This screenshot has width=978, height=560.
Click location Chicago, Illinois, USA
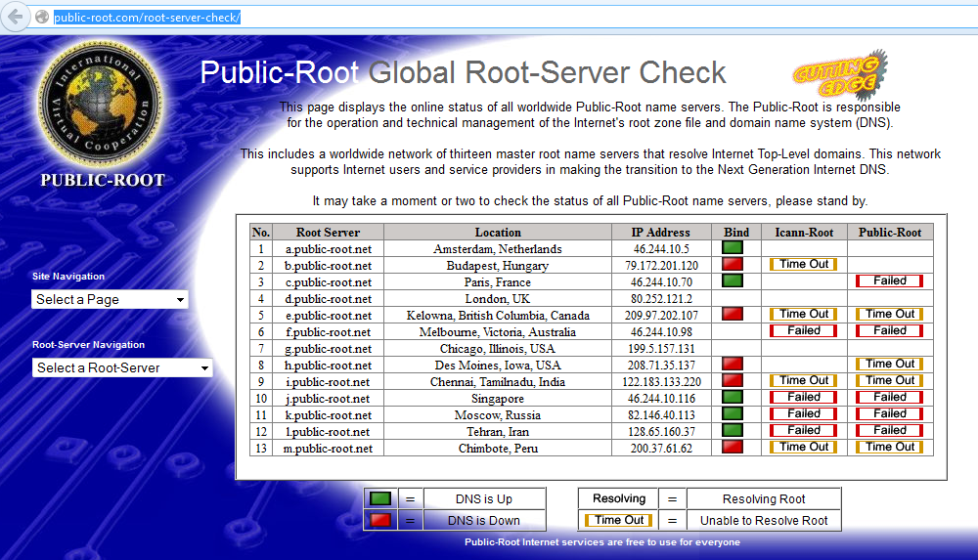click(498, 349)
